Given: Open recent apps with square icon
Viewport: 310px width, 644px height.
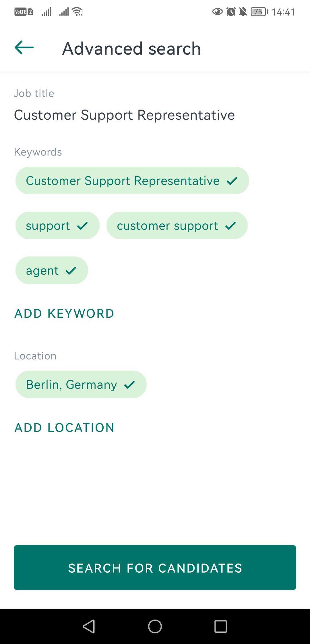Looking at the screenshot, I should tap(221, 626).
